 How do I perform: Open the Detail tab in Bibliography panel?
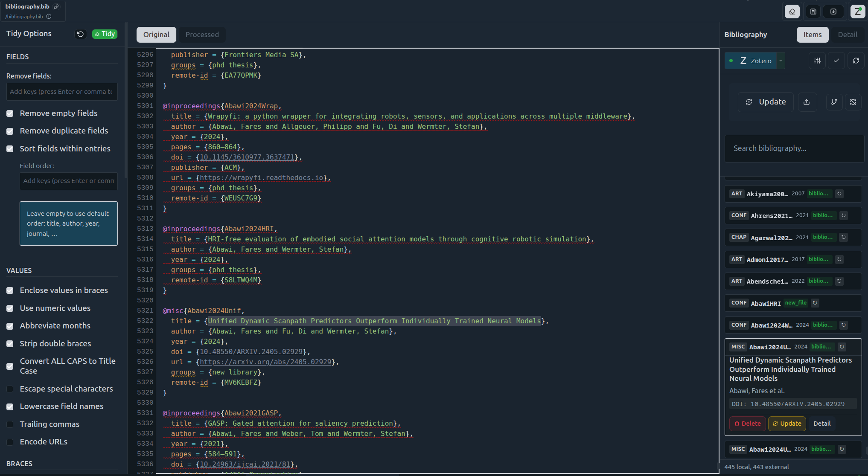[x=847, y=35]
